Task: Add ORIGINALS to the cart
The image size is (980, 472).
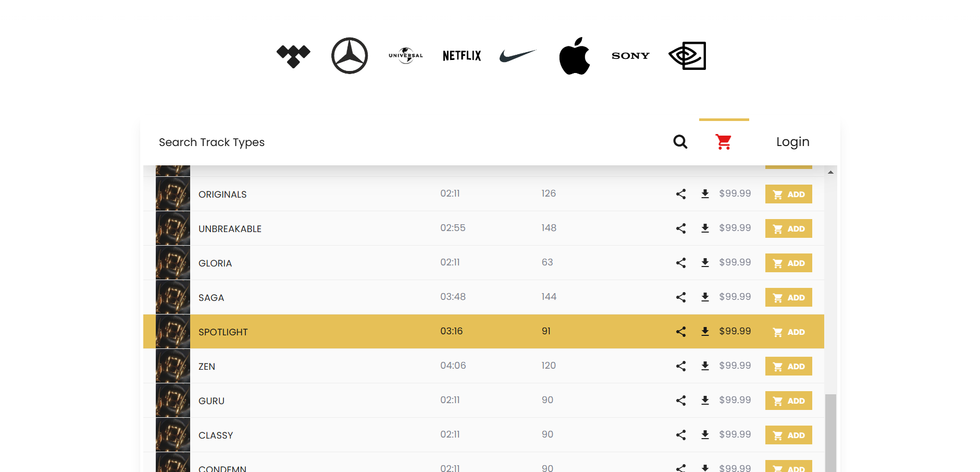Action: (x=788, y=194)
